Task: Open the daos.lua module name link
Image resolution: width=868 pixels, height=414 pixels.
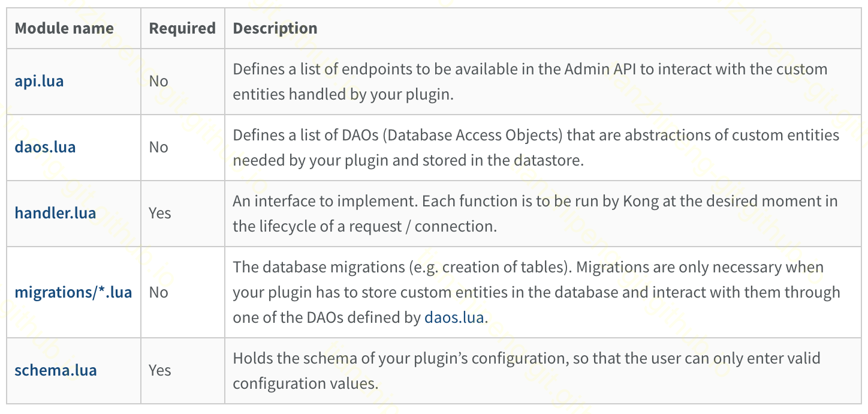Action: click(45, 147)
